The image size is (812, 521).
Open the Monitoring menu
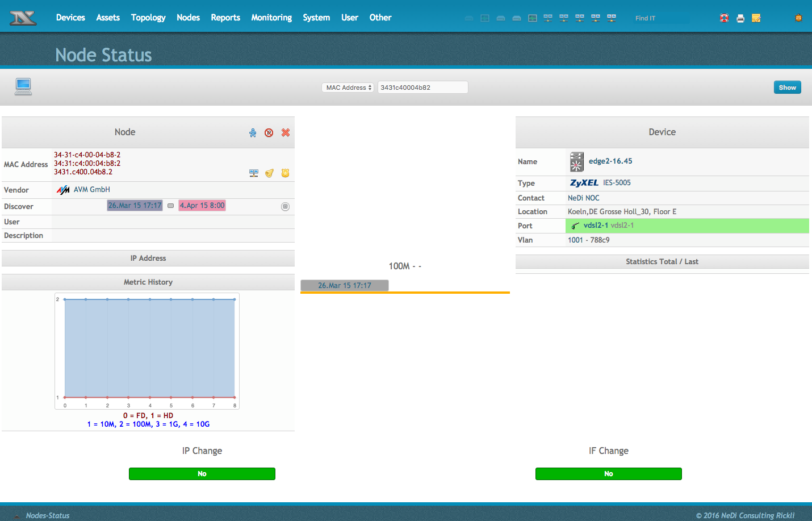271,18
